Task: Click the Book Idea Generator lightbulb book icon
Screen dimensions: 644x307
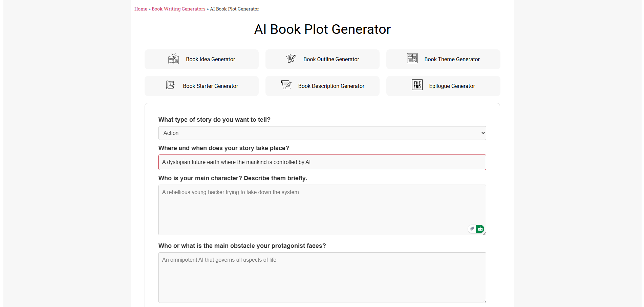Action: tap(173, 59)
